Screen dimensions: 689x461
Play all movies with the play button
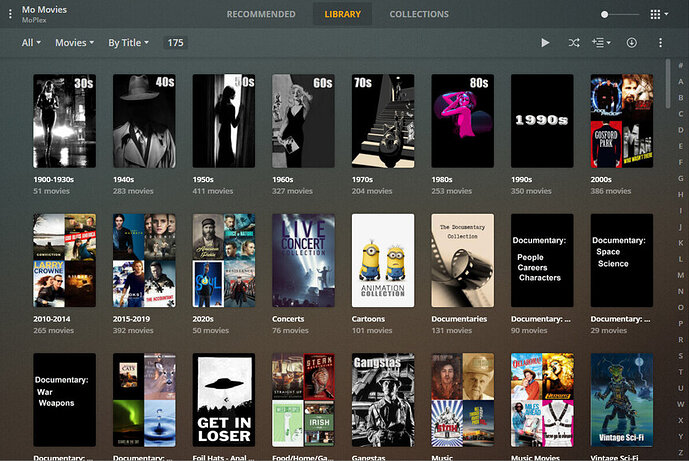[545, 43]
